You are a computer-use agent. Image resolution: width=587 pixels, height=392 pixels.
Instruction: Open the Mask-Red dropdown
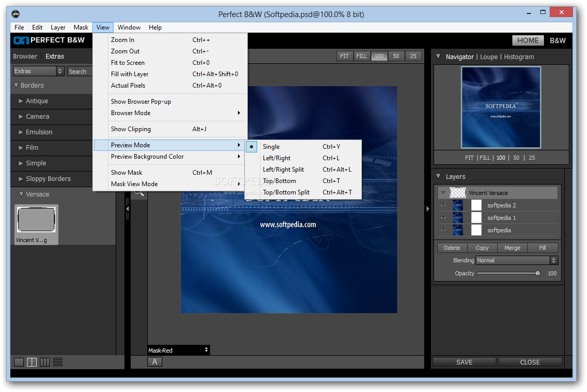[x=178, y=350]
